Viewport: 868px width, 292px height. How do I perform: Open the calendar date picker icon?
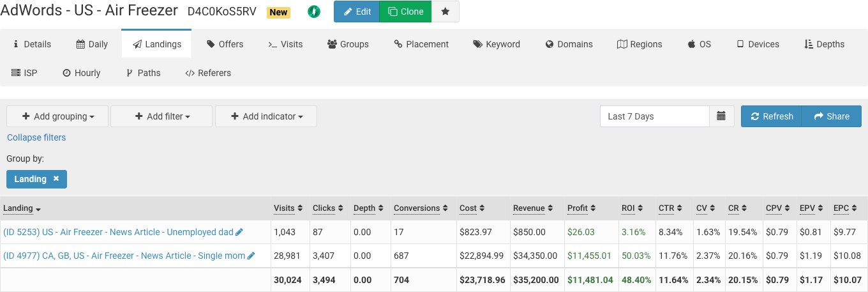721,116
